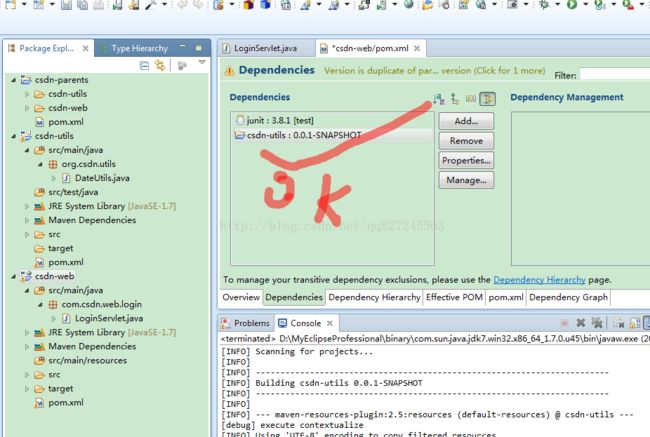This screenshot has width=650, height=437.
Task: Click the blue cube icon in toolbar
Action: coord(265,5)
